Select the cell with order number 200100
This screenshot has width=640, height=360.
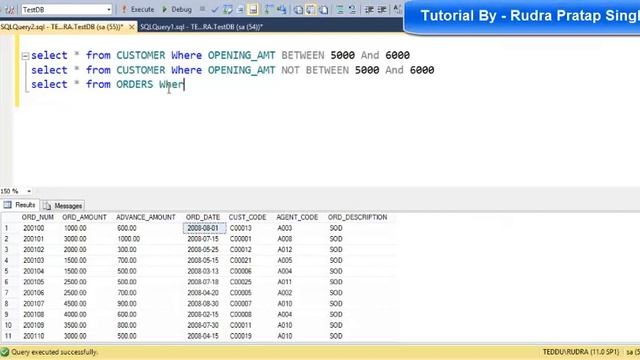(33, 228)
